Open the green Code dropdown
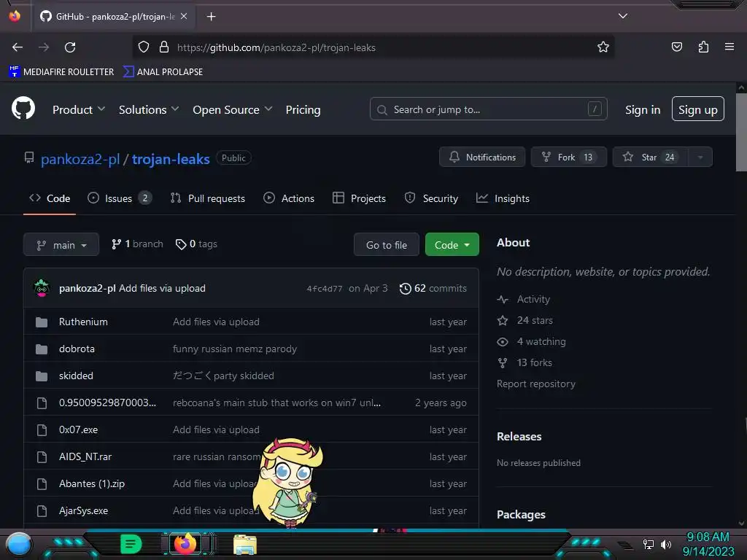The image size is (747, 560). tap(452, 244)
